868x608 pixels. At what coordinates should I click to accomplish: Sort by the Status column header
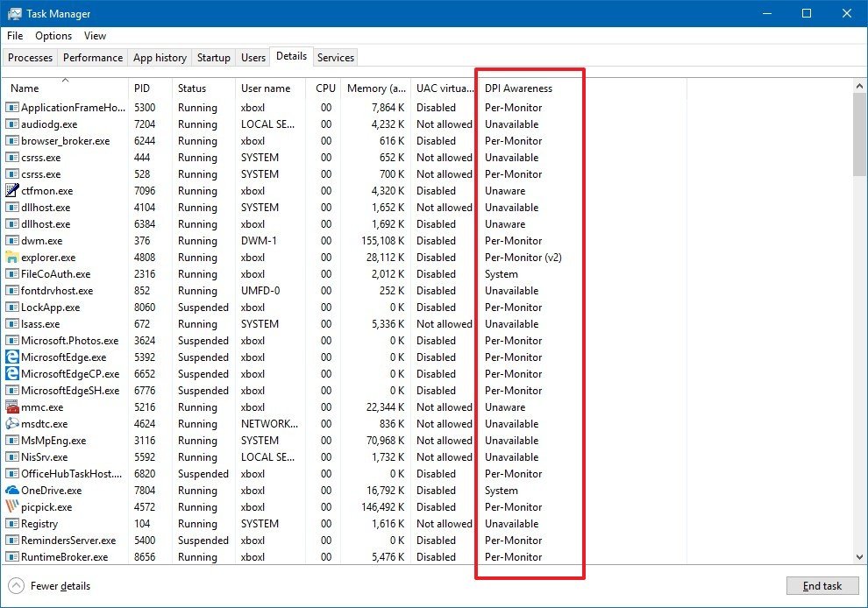[x=203, y=88]
